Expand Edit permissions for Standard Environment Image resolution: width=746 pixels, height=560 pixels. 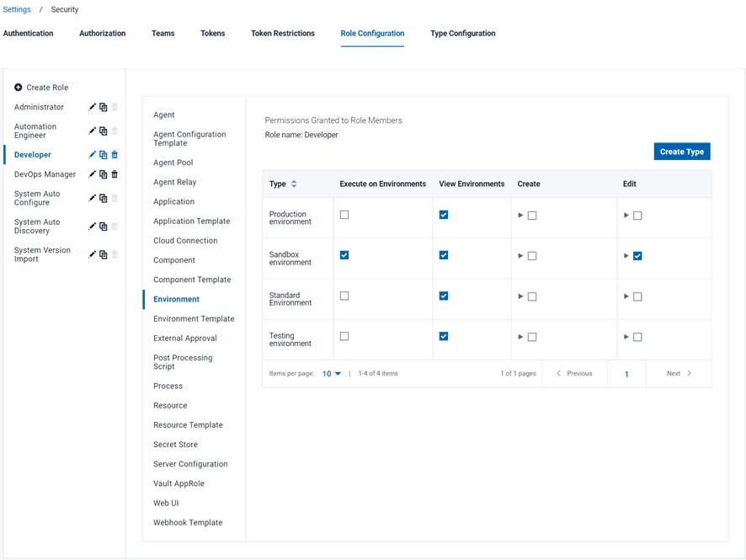click(626, 296)
